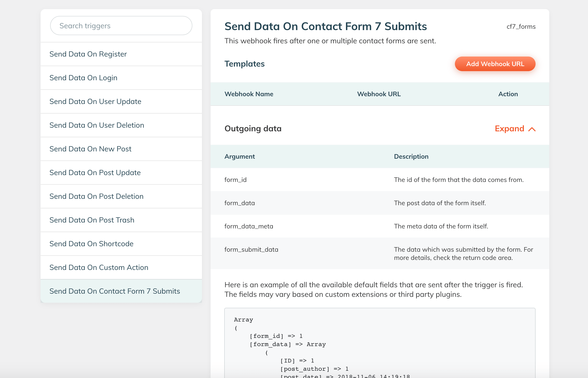The width and height of the screenshot is (588, 378).
Task: Select Send Data On User Deletion
Action: tap(97, 125)
